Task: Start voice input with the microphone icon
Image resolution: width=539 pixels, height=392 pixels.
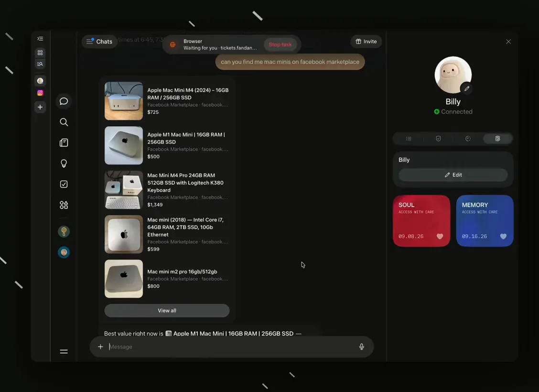Action: coord(362,347)
